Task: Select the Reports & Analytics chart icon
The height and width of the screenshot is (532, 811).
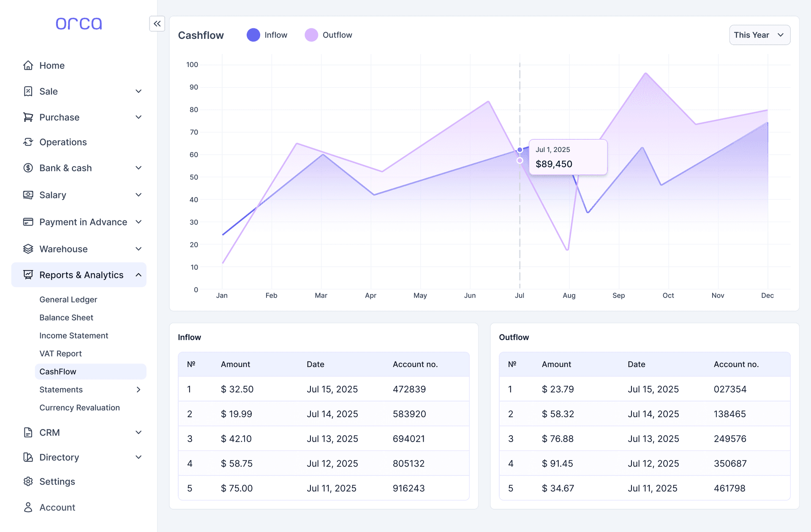Action: point(28,275)
